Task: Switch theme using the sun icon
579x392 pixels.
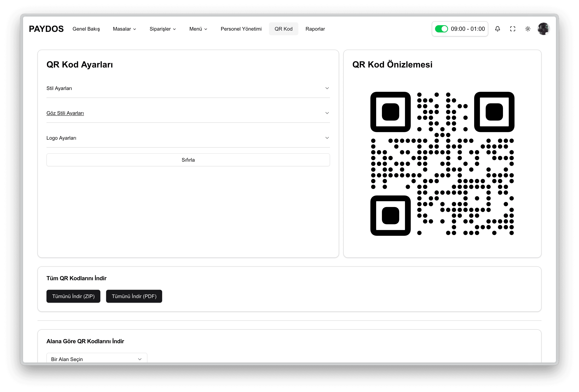Action: click(527, 29)
